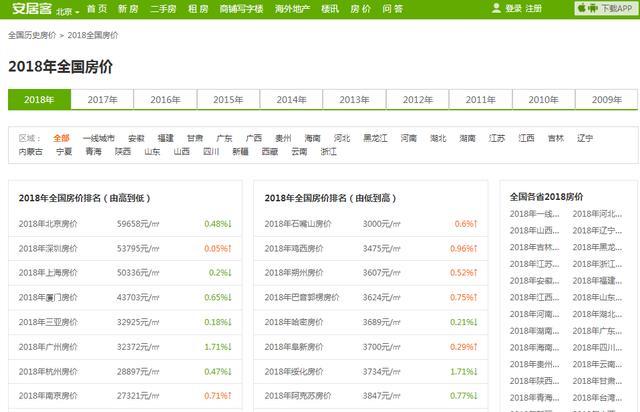Switch to the 2010年 tab
The width and height of the screenshot is (640, 412).
(543, 100)
